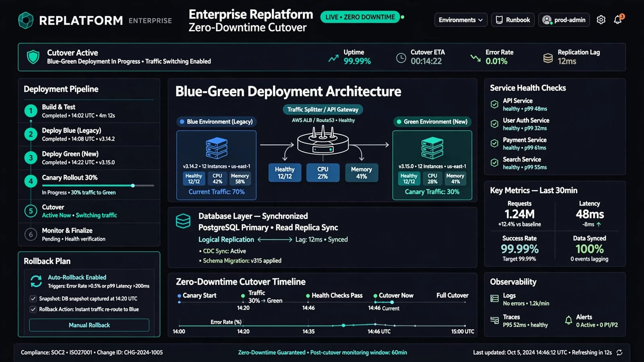Click the Replatform hexagon logo
Screen dimensions: 644x362
(26, 20)
